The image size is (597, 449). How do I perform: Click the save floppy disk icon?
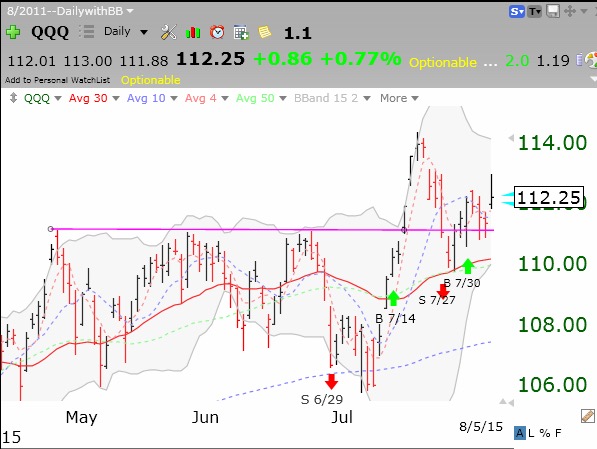[x=553, y=11]
